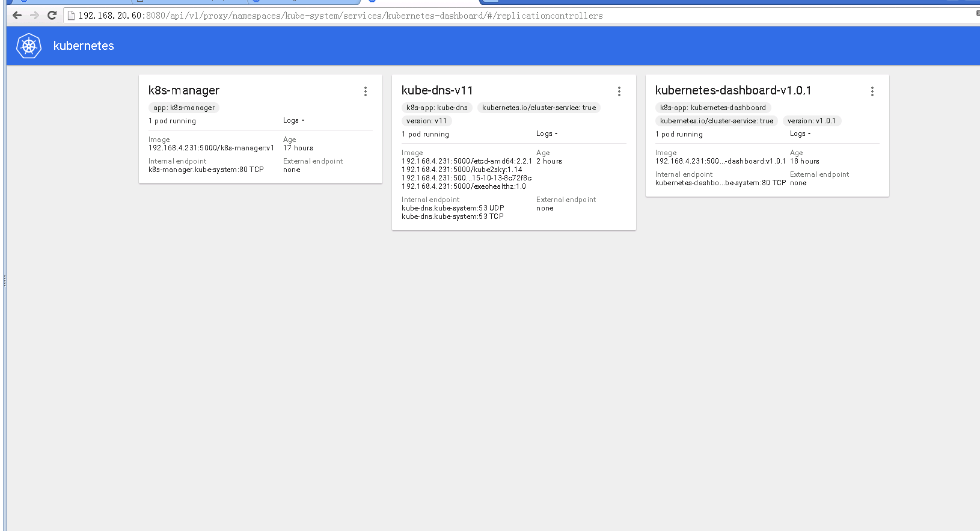Click '1 pod running' on kubernetes-dashboard card
The width and height of the screenshot is (980, 531).
click(x=679, y=134)
